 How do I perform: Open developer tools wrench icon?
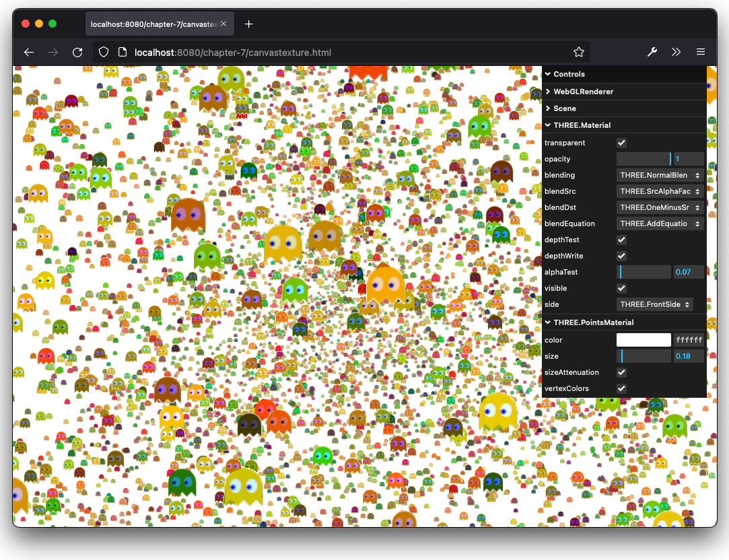click(652, 52)
